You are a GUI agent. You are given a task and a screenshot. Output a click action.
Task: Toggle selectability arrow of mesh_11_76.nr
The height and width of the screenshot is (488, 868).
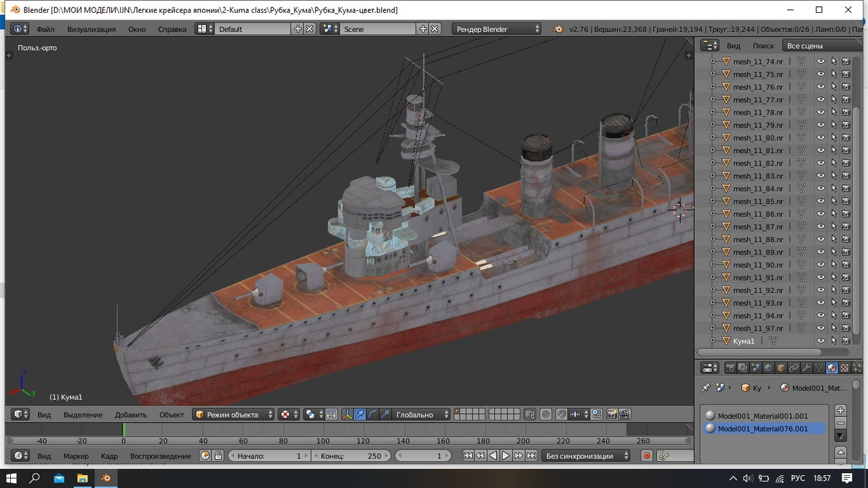pyautogui.click(x=833, y=87)
